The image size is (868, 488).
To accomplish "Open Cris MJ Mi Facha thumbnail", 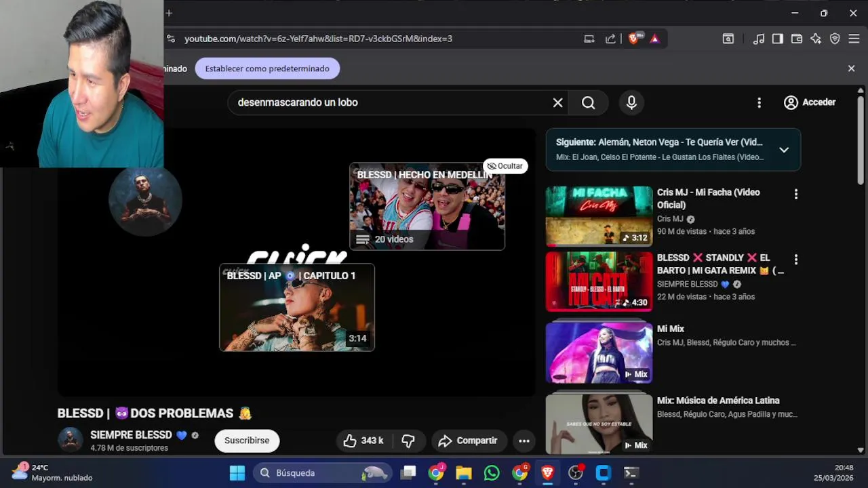I will coord(599,216).
